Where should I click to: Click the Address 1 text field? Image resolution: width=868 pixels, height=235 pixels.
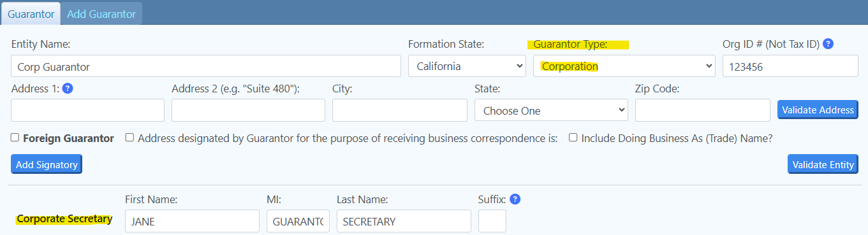tap(88, 110)
